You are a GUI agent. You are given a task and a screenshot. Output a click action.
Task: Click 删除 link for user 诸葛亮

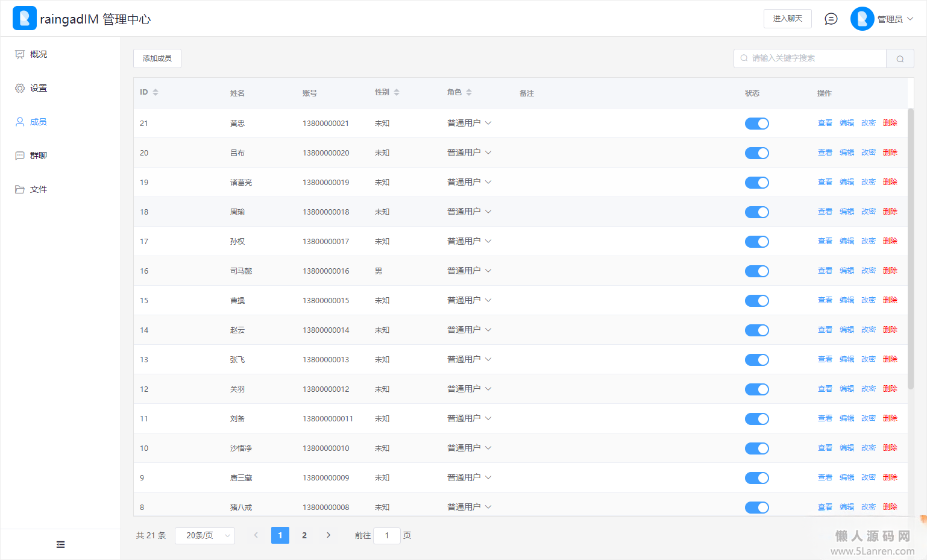(890, 182)
